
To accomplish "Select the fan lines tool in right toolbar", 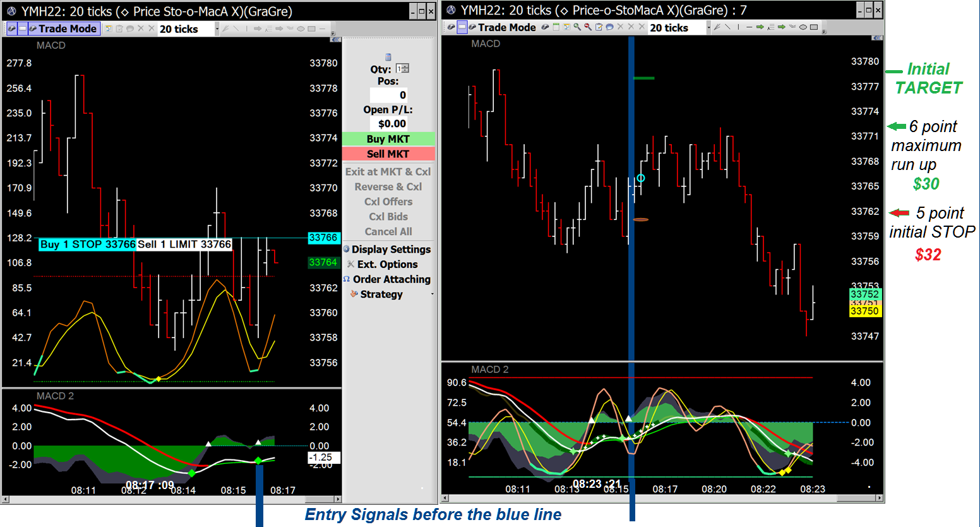I will [717, 27].
